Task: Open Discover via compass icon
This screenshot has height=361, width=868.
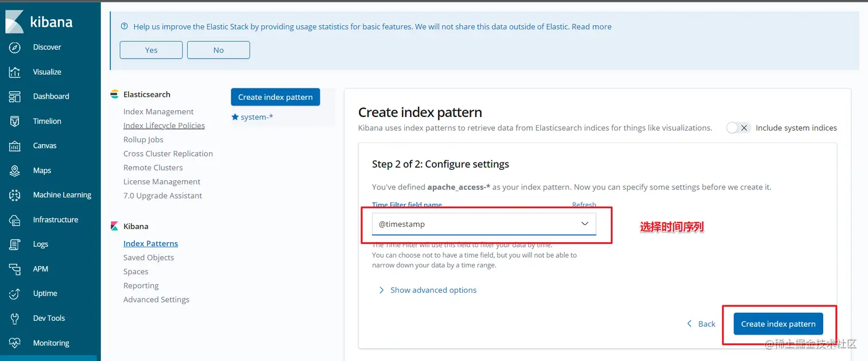Action: point(15,47)
